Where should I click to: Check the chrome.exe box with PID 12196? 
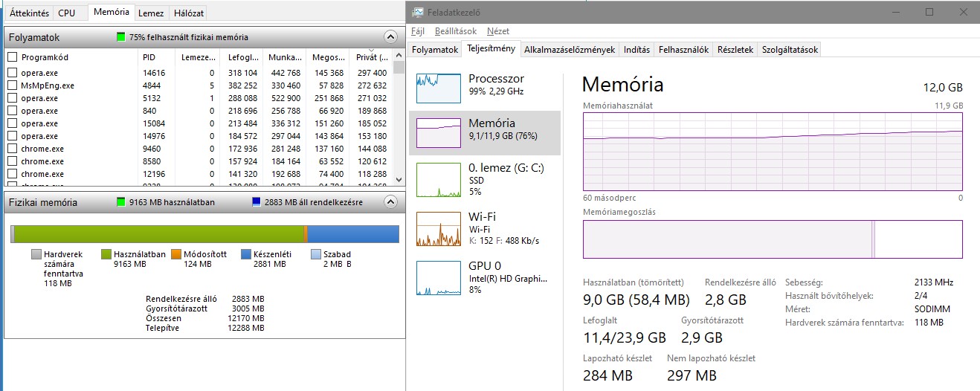[x=12, y=174]
